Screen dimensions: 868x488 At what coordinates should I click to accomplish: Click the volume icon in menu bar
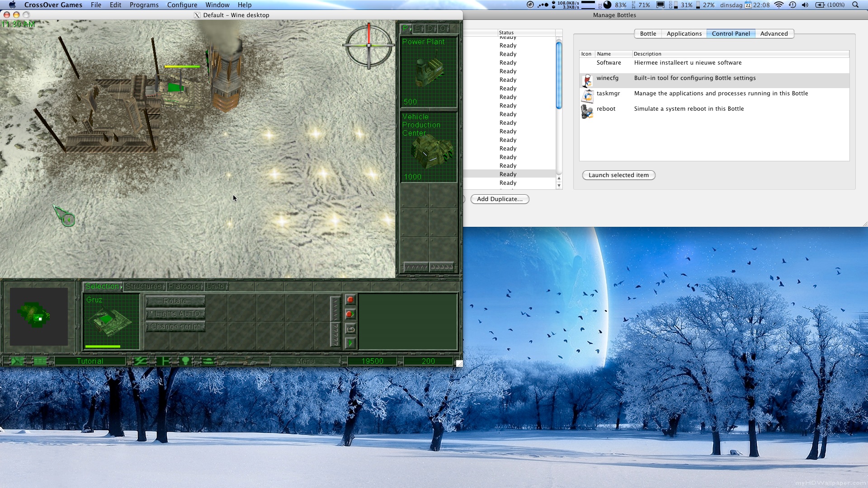[x=805, y=5]
